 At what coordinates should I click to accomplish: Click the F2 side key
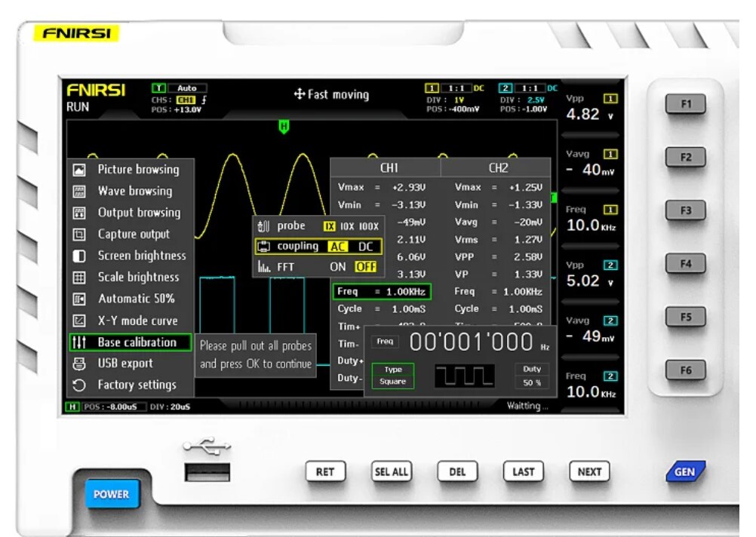(686, 157)
